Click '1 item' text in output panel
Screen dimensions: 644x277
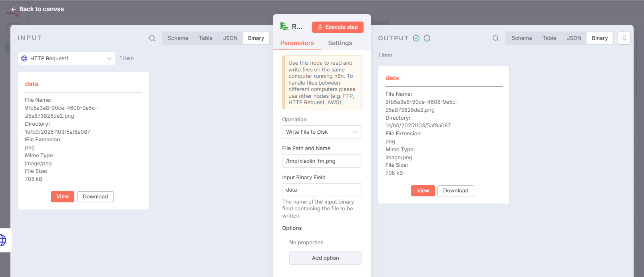click(385, 55)
